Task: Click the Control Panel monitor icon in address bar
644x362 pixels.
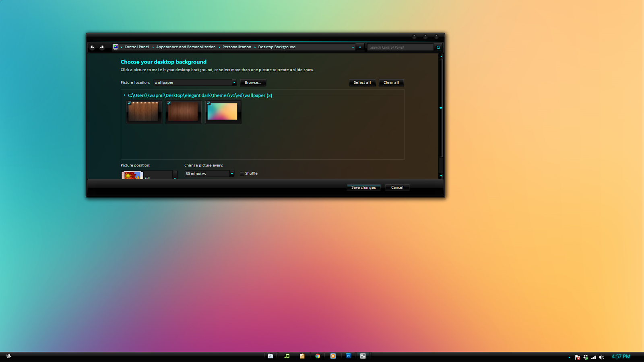Action: click(116, 47)
